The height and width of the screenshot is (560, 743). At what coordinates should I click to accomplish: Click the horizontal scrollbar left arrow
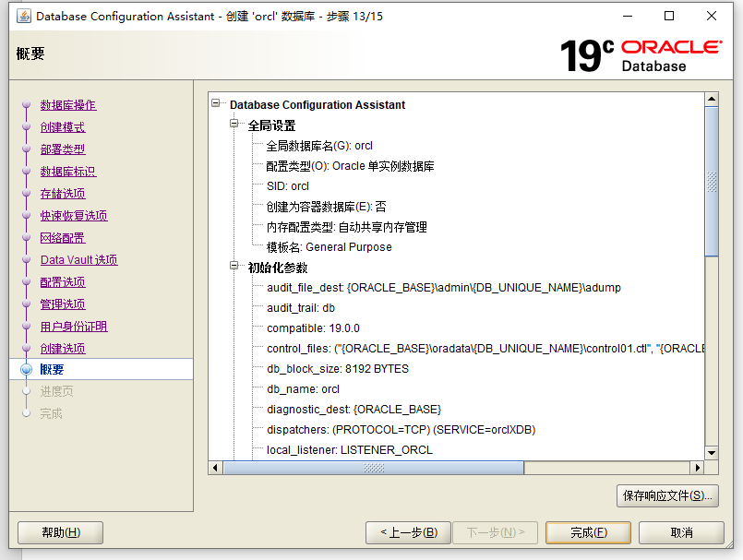[x=216, y=468]
